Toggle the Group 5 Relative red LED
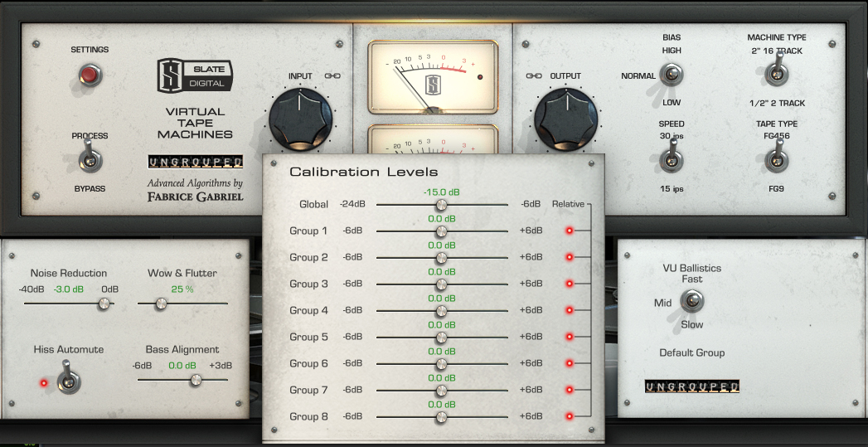Screen dimensions: 868x447 pos(569,337)
